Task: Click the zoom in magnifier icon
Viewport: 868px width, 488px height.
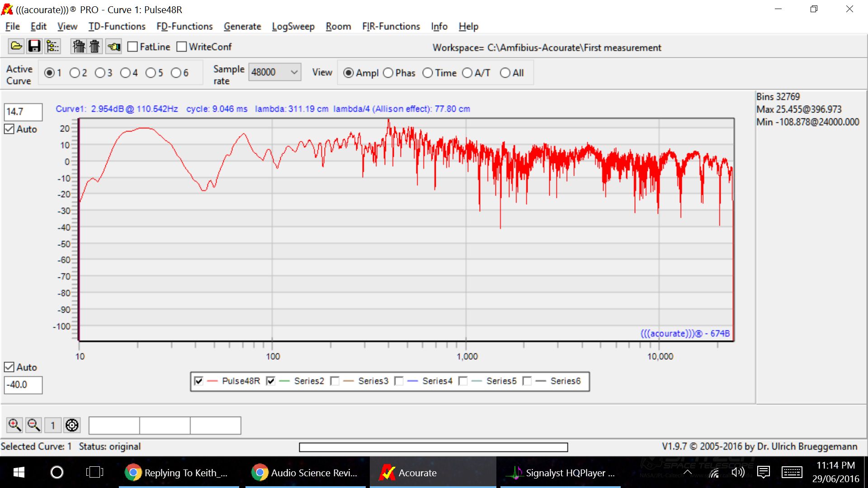Action: coord(14,424)
